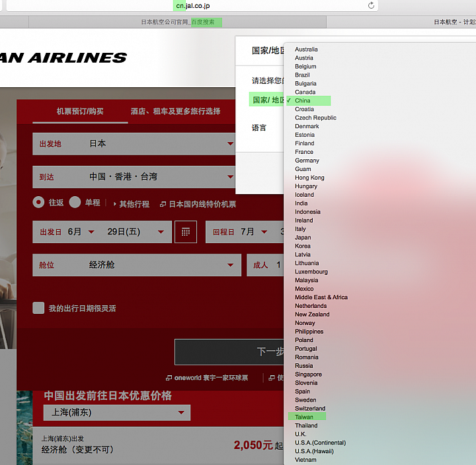Click the 2,050元 起 fare price

pos(258,445)
